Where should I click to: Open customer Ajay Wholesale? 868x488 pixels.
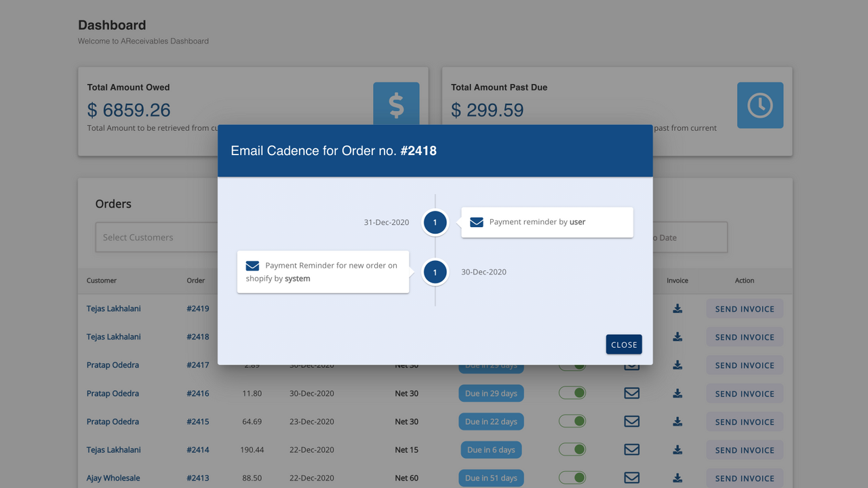113,478
